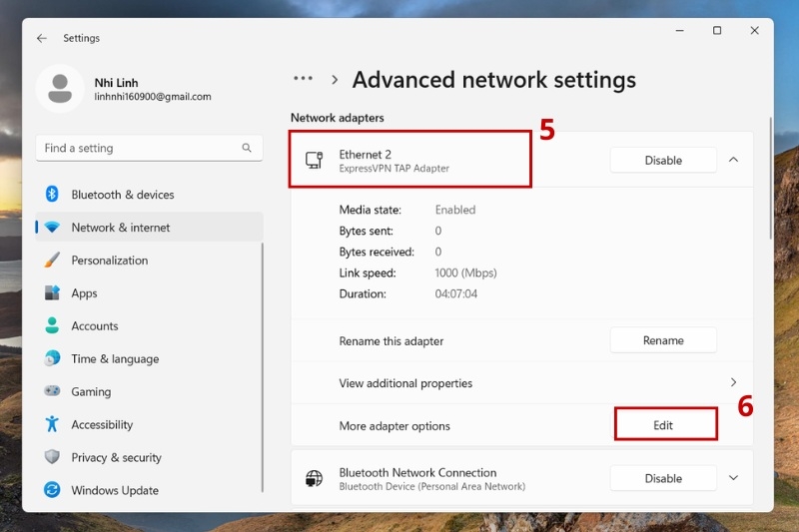Screen dimensions: 799x532
Task: Open Accounts settings
Action: (149, 325)
